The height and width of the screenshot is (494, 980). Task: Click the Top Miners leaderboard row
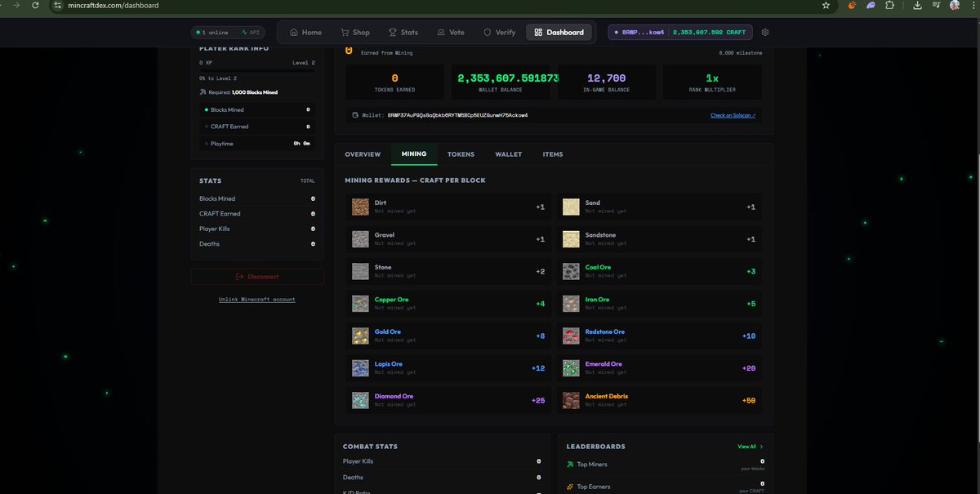(x=665, y=465)
